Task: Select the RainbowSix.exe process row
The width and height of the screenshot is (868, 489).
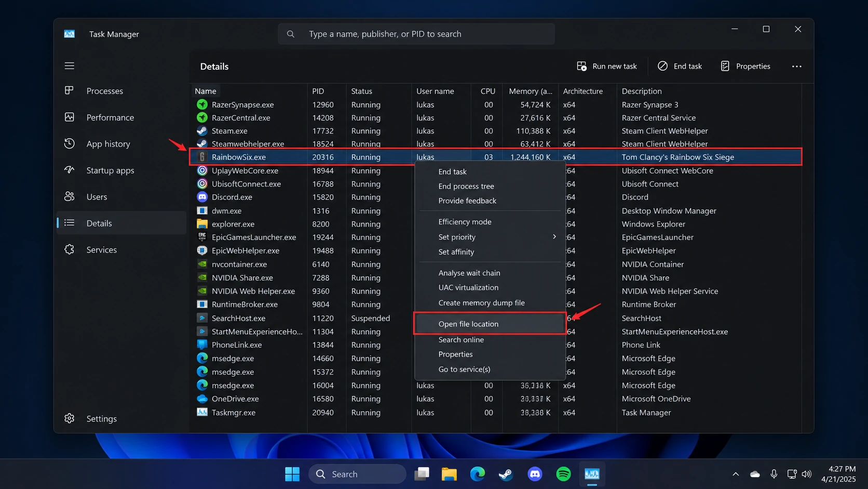Action: point(496,157)
